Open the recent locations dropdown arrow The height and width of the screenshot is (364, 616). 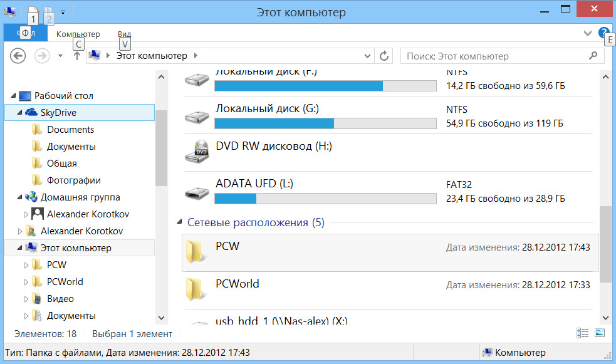tap(60, 56)
